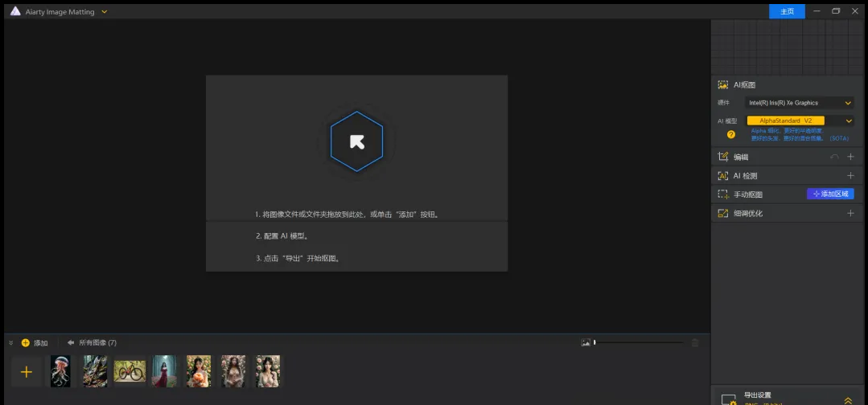Click the 编辑 crop-edit icon
Viewport: 868px width, 405px height.
(722, 157)
